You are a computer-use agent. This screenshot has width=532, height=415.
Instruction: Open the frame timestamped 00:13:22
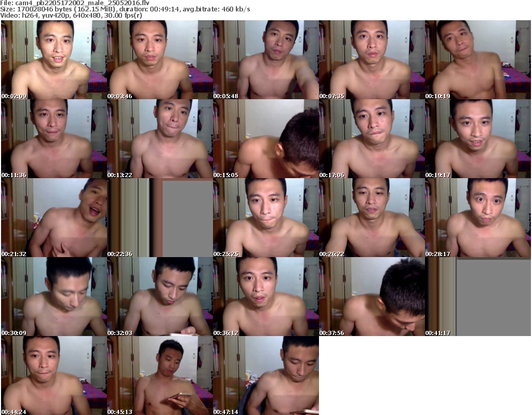click(160, 139)
